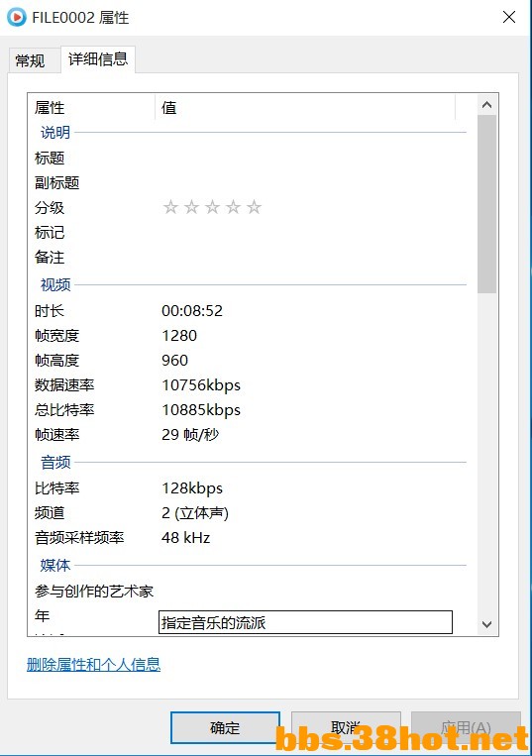
Task: Set the fifth rating star
Action: [x=254, y=207]
